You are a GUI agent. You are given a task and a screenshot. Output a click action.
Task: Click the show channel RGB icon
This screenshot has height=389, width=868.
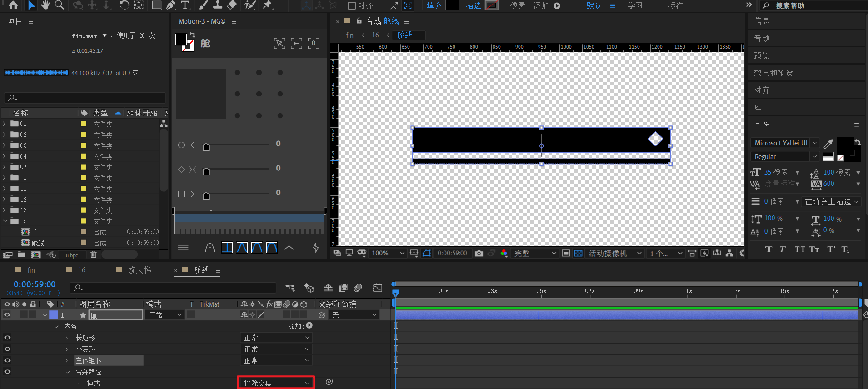pos(504,253)
